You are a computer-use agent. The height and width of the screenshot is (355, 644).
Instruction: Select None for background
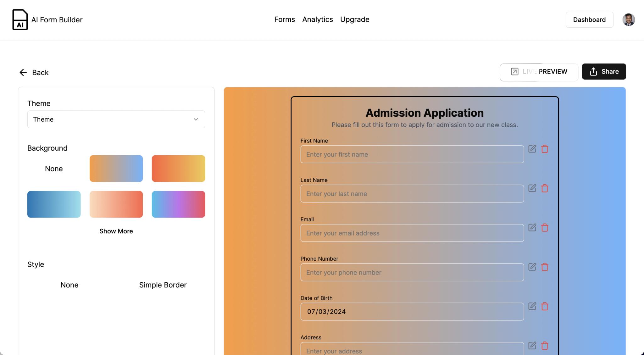tap(54, 169)
